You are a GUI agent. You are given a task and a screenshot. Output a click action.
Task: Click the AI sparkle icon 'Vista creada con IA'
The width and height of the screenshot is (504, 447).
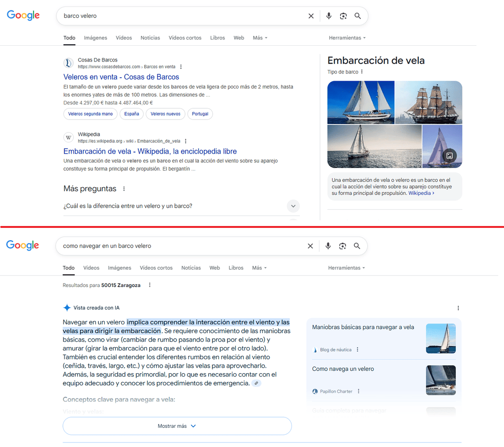67,308
